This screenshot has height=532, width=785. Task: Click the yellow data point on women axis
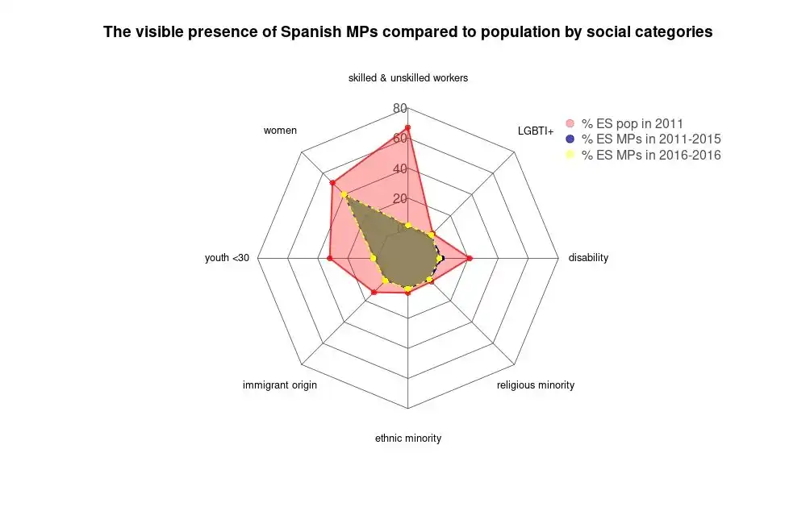[x=344, y=194]
